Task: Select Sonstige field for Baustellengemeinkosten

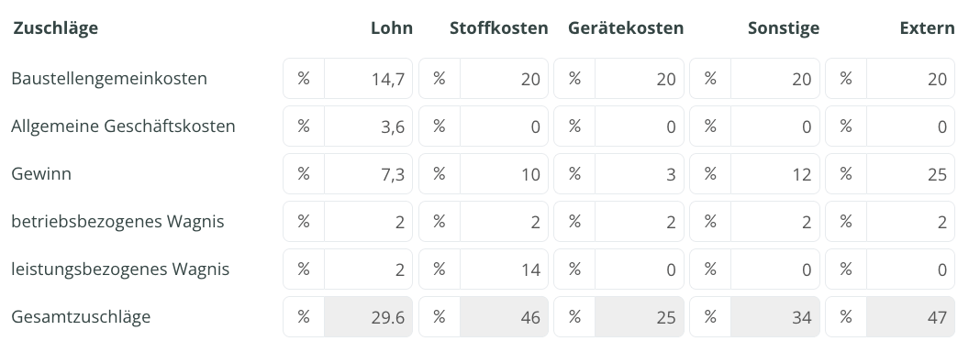Action: [775, 79]
